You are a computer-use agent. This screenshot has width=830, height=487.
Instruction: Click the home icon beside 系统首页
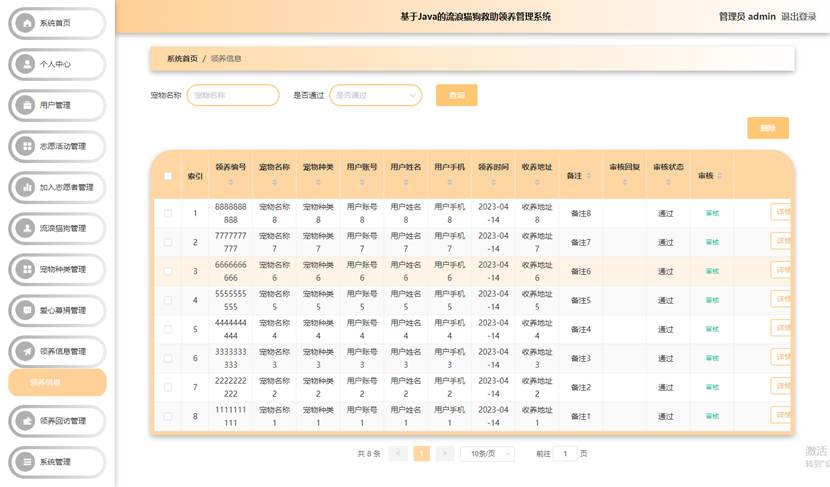click(26, 23)
